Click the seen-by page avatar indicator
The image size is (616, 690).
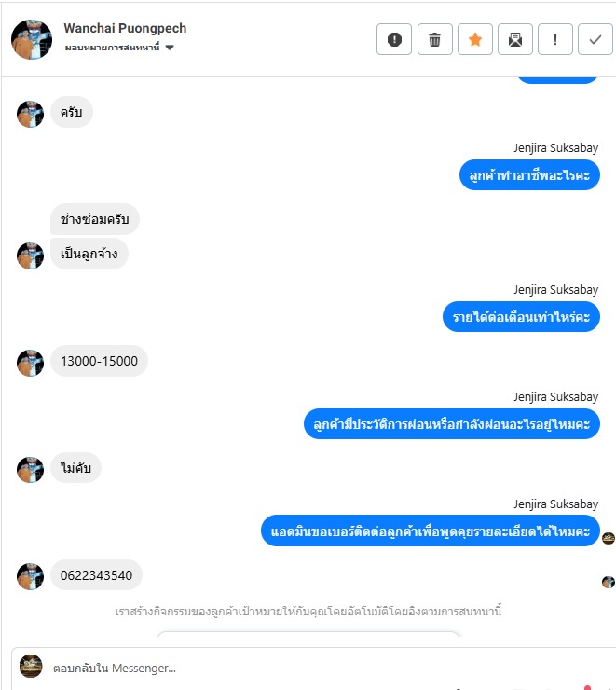tap(609, 538)
